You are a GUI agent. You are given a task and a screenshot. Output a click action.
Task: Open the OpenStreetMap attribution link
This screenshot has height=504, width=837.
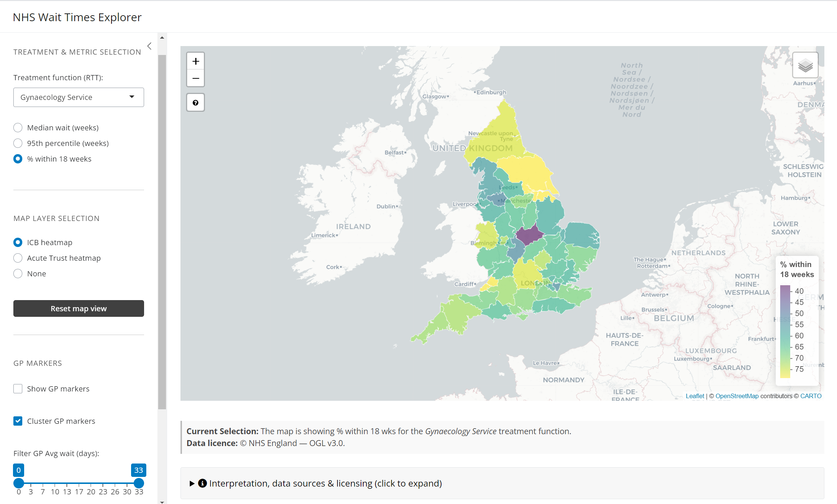tap(737, 396)
